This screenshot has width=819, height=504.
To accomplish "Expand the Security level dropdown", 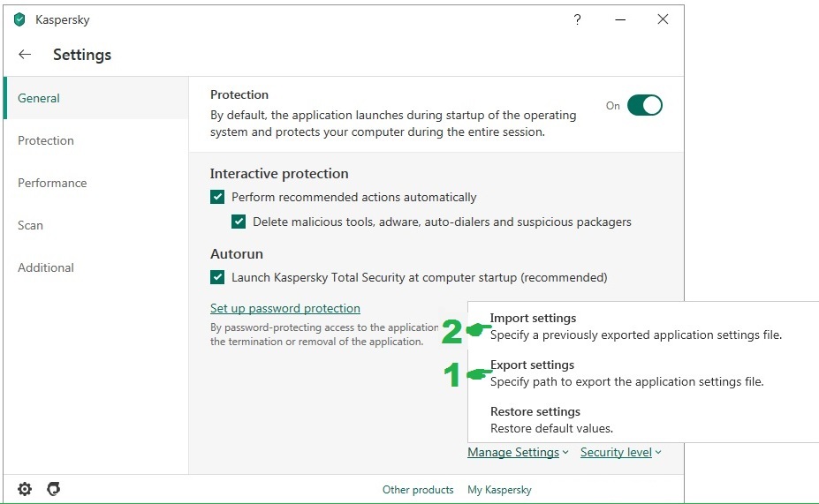I will (621, 452).
